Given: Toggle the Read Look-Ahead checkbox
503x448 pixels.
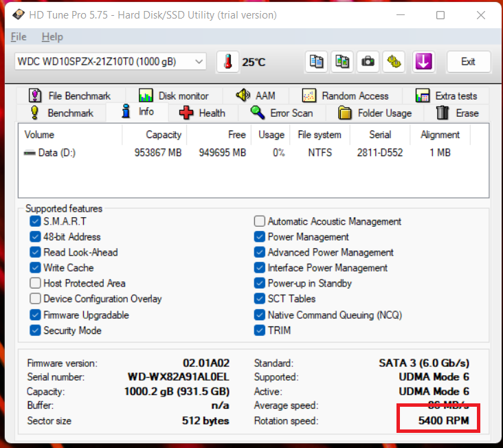Looking at the screenshot, I should [35, 252].
